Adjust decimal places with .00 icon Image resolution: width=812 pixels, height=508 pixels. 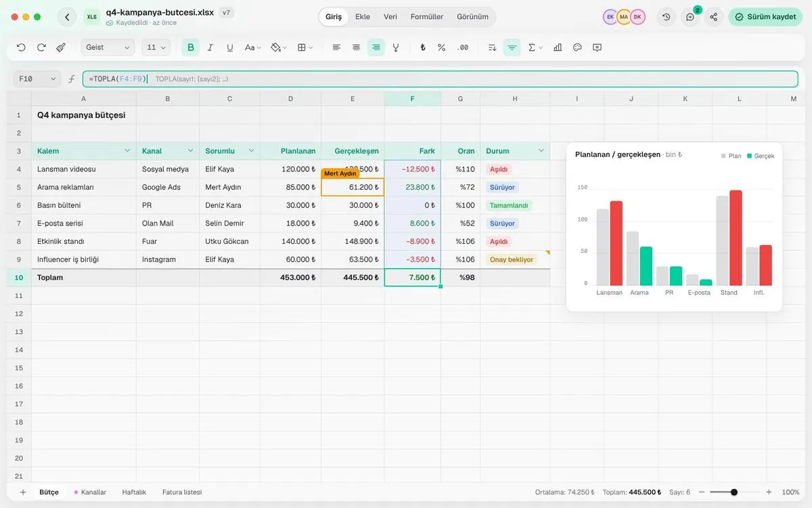(x=463, y=47)
